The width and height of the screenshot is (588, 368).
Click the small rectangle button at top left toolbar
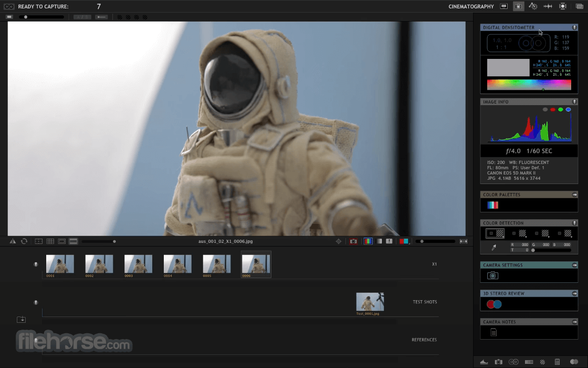coord(9,17)
